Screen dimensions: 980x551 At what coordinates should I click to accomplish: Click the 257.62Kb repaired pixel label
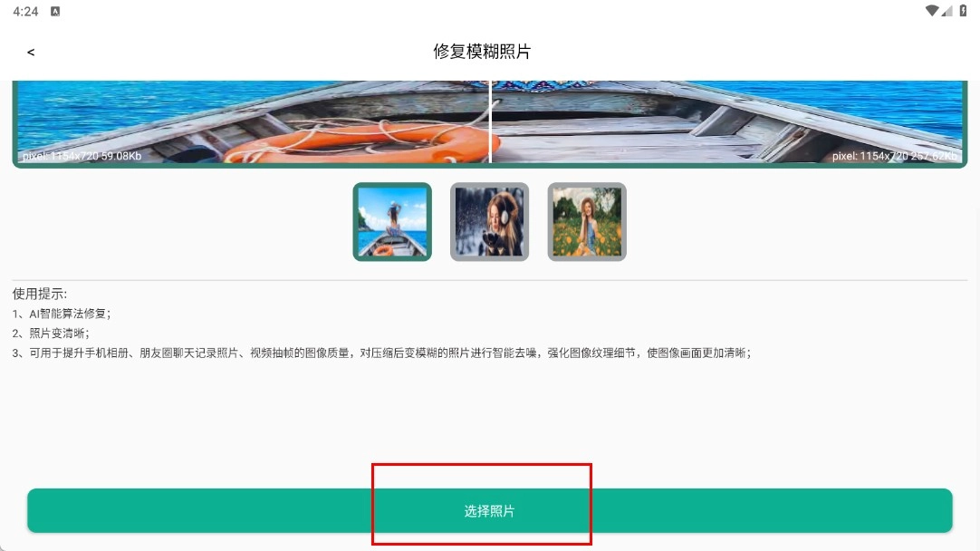pyautogui.click(x=894, y=156)
